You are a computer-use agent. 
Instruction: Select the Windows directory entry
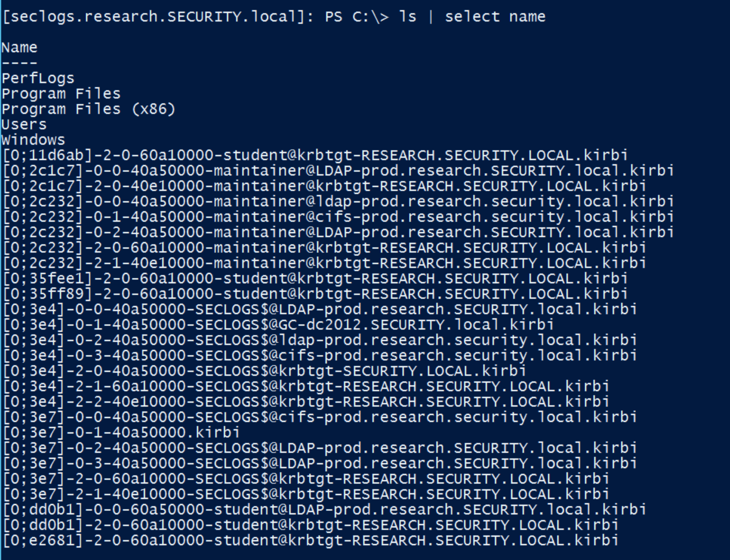(33, 140)
